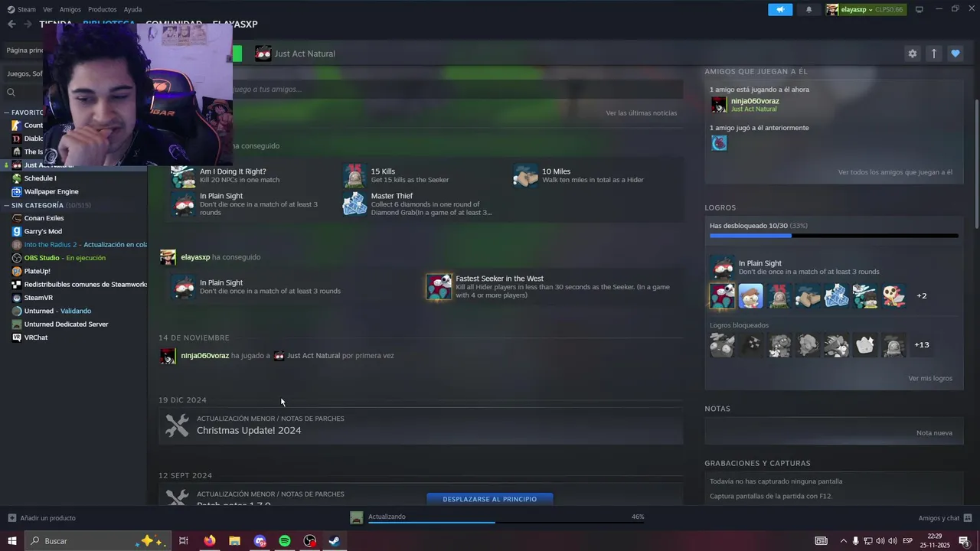Select SteamVR in library
Viewport: 980px width, 551px height.
click(x=38, y=298)
